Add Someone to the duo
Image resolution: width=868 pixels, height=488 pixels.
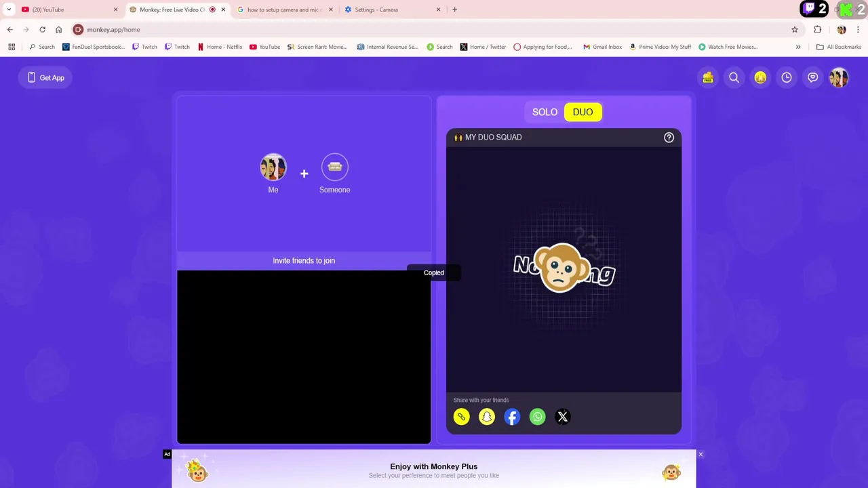click(x=334, y=167)
